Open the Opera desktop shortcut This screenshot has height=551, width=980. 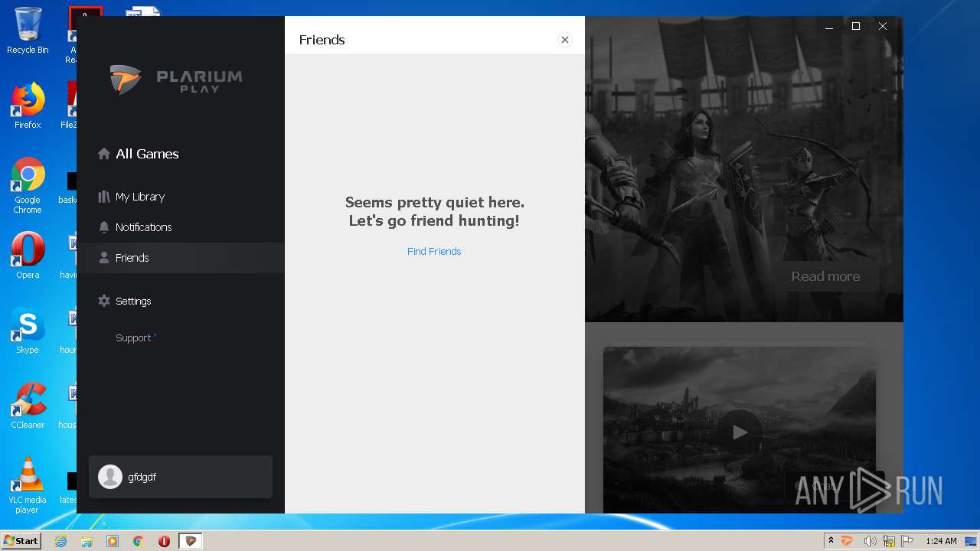pyautogui.click(x=28, y=256)
